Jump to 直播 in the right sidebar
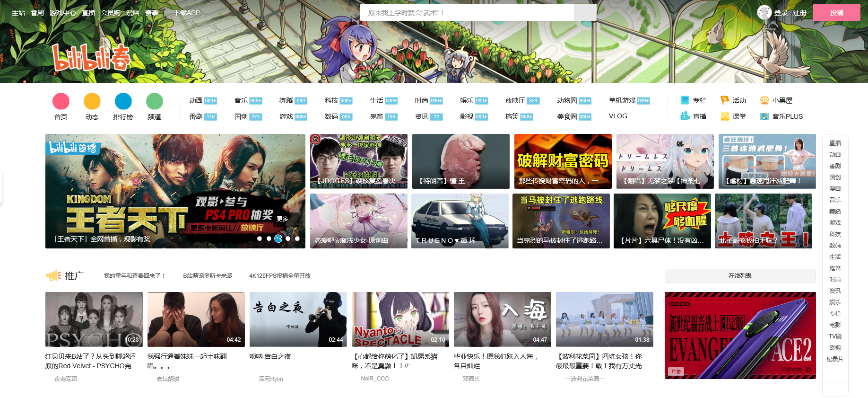Viewport: 868px width, 398px height. (835, 143)
